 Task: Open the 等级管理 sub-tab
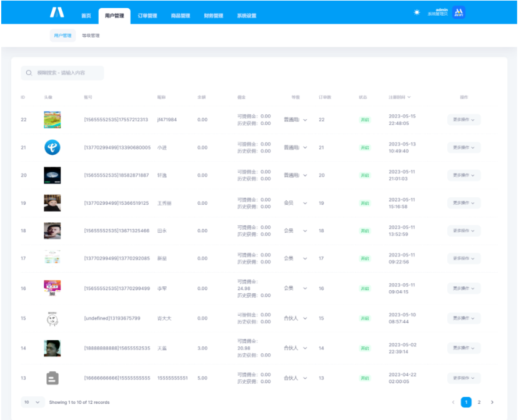pyautogui.click(x=91, y=36)
